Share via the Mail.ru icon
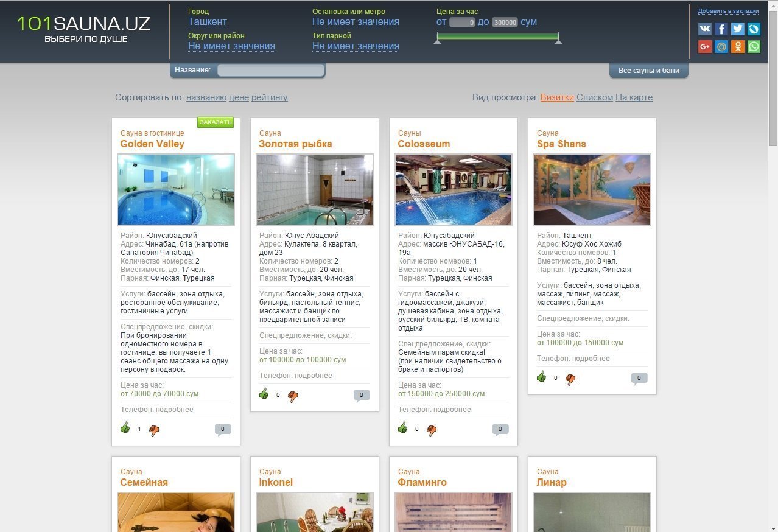This screenshot has width=778, height=532. coord(721,46)
